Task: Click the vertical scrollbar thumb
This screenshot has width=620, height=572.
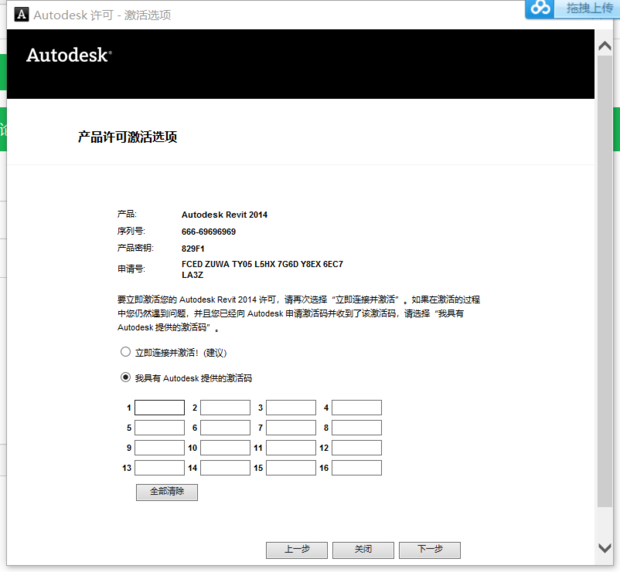Action: coord(604,280)
